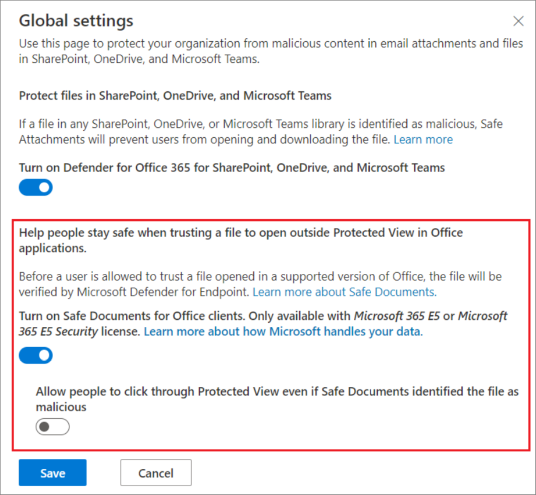Screen dimensions: 536x495
Task: Enable click through Protected View toggle
Action: [53, 427]
